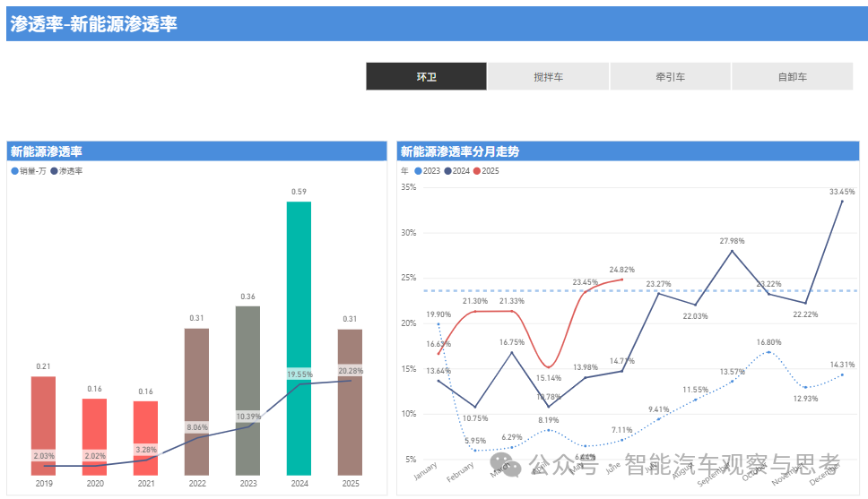Viewport: 868px width, 499px height.
Task: Click the 24.82% June 2025 point
Action: (622, 280)
